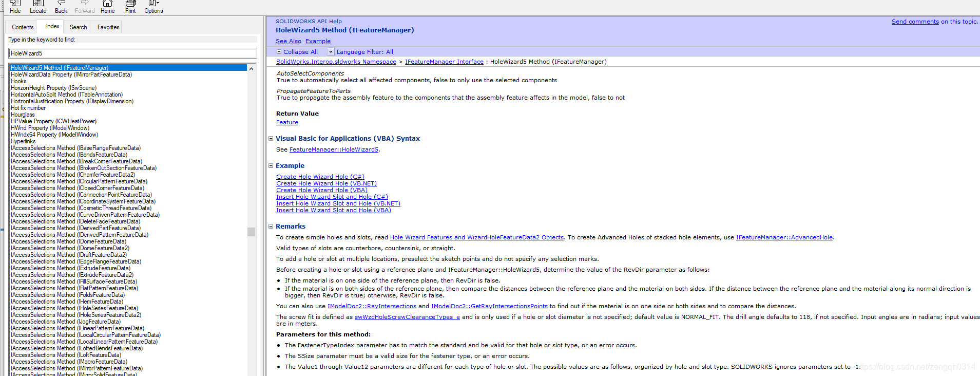Click the index list scroll-up arrow

click(252, 68)
